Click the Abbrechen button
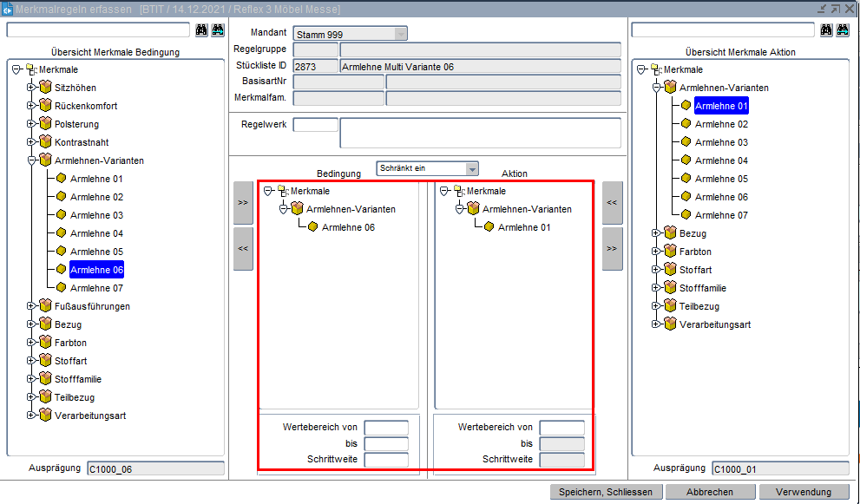 click(709, 492)
